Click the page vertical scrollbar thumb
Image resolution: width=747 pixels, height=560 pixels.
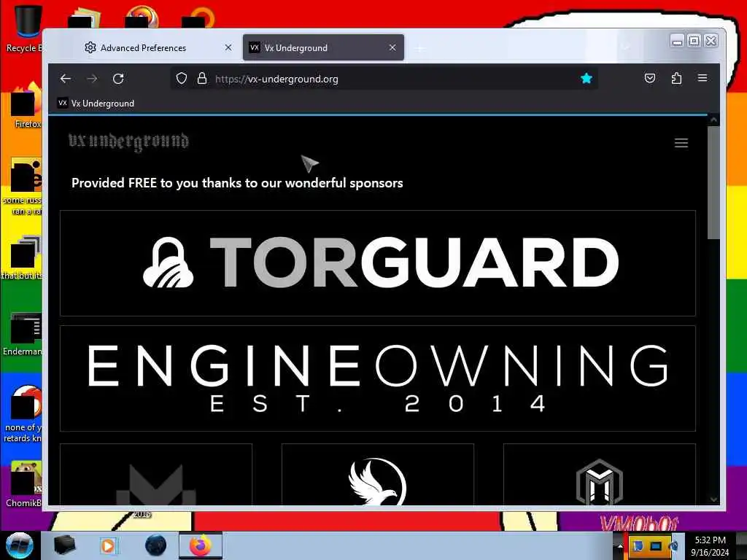[x=713, y=182]
